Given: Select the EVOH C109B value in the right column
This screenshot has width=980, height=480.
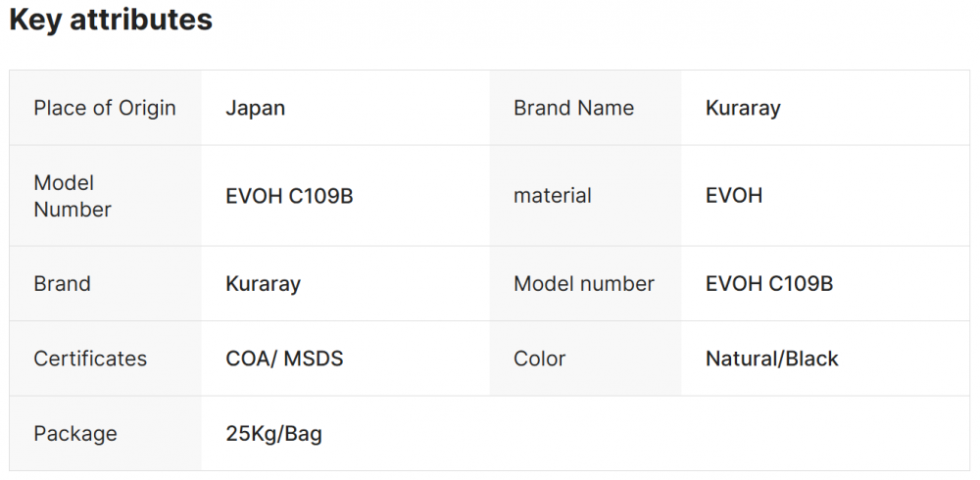Looking at the screenshot, I should coord(769,284).
